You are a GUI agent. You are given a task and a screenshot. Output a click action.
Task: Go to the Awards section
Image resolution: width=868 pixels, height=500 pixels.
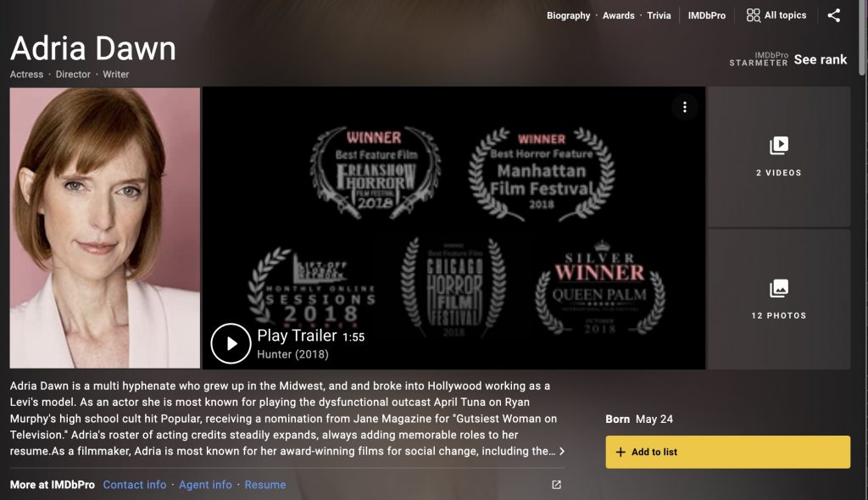(618, 15)
